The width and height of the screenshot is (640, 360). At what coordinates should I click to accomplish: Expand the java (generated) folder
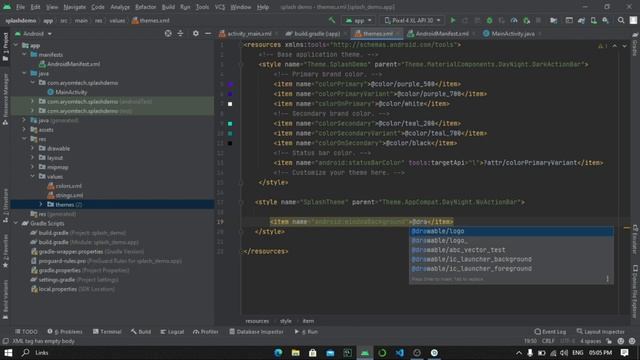click(x=24, y=120)
